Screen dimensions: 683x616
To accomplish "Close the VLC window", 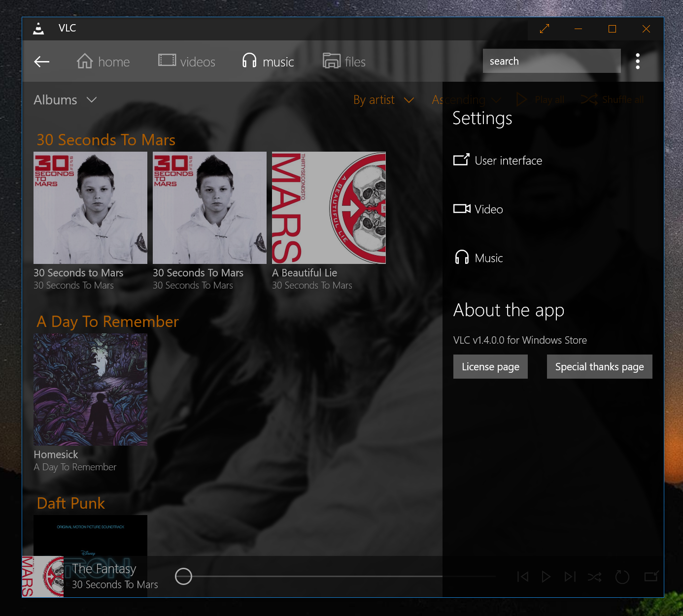I will 646,29.
